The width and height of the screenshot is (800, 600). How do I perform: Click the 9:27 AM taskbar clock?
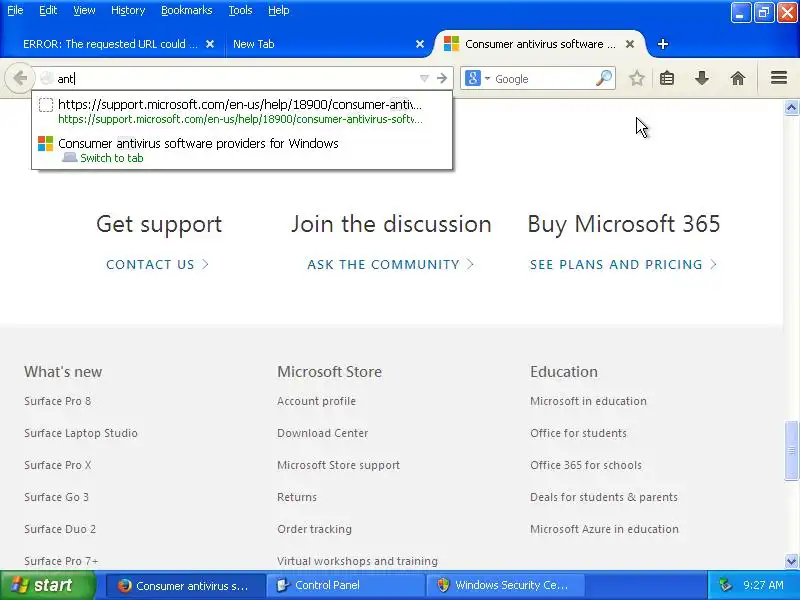coord(763,585)
